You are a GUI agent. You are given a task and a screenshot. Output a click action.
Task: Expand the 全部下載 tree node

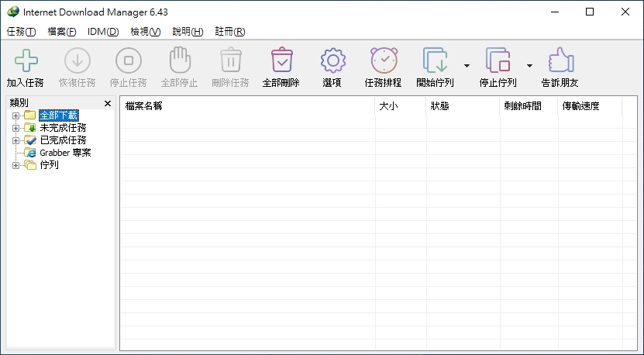[15, 115]
